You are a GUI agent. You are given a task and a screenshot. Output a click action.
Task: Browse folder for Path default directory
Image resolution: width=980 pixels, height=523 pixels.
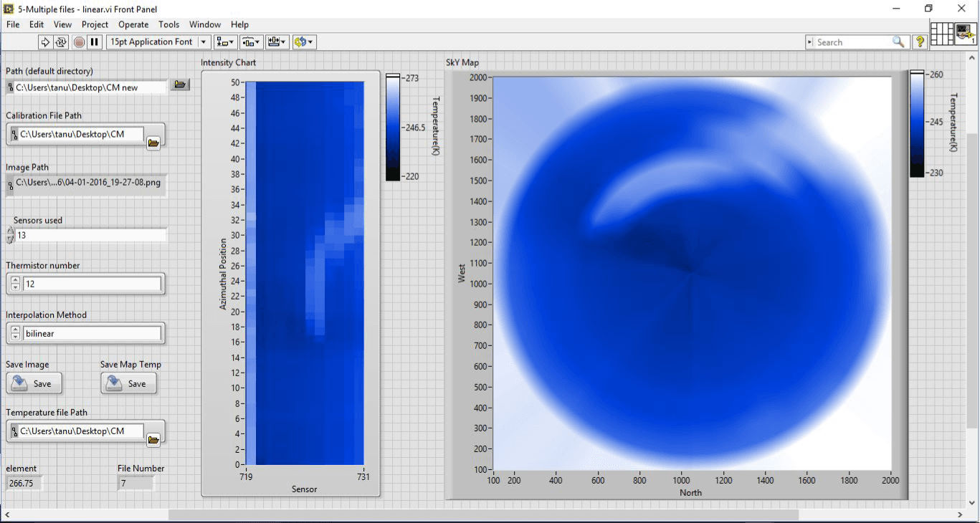pyautogui.click(x=180, y=85)
